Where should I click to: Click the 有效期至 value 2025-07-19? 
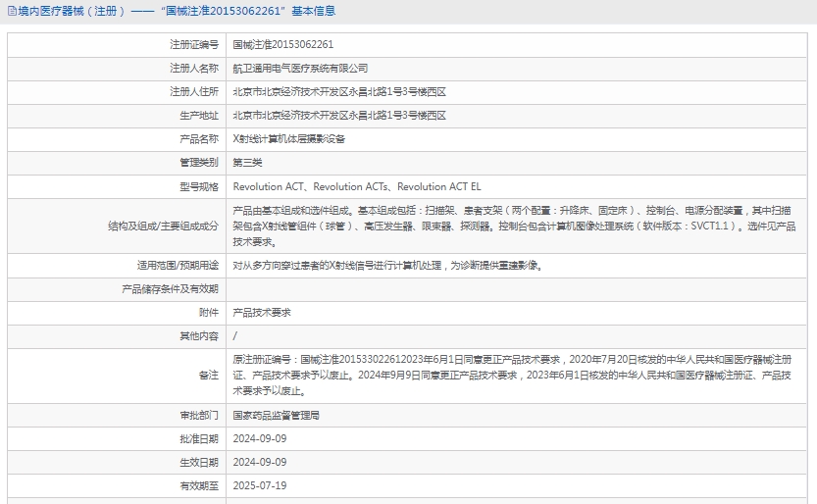point(259,485)
